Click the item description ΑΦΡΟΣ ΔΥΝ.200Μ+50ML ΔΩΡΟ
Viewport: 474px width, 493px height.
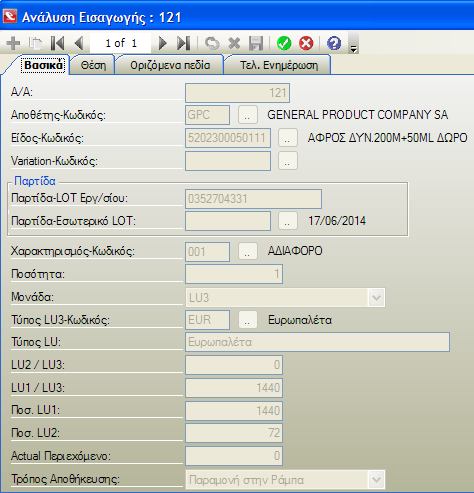[x=388, y=138]
